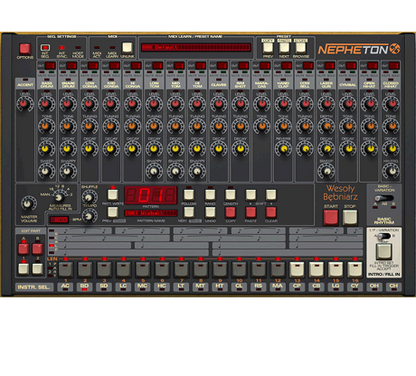This screenshot has width=416, height=376.
Task: Toggle the Basic Variation A/AB/B switch
Action: 384,198
